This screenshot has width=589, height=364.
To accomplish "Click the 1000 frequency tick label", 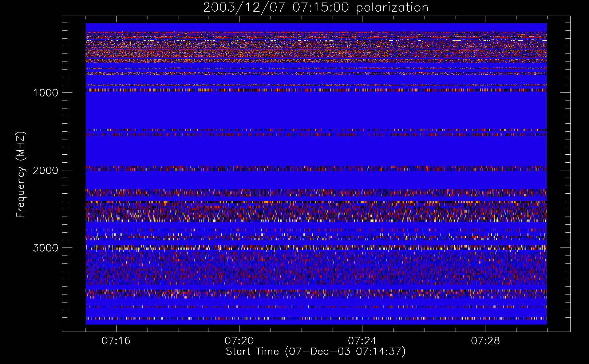I will pyautogui.click(x=46, y=93).
